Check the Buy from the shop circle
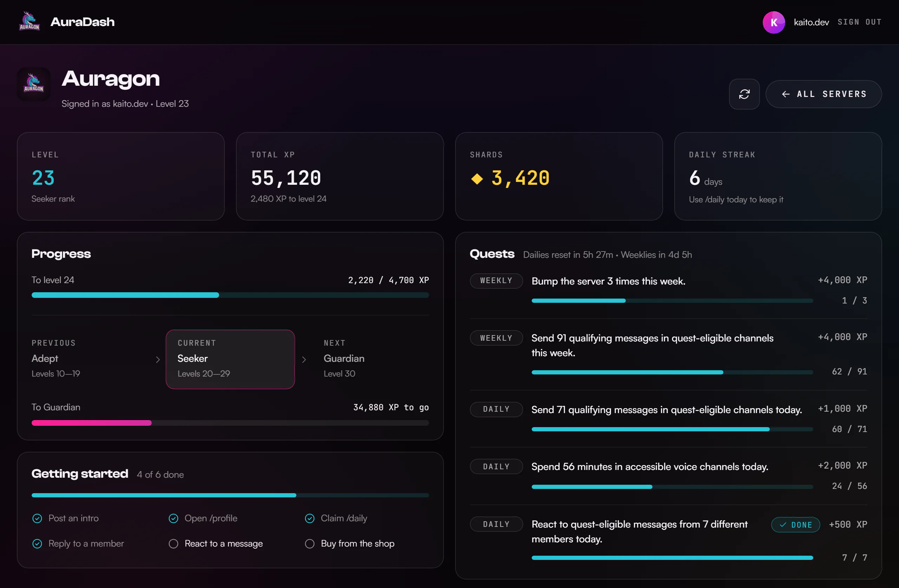The height and width of the screenshot is (588, 899). pyautogui.click(x=309, y=543)
